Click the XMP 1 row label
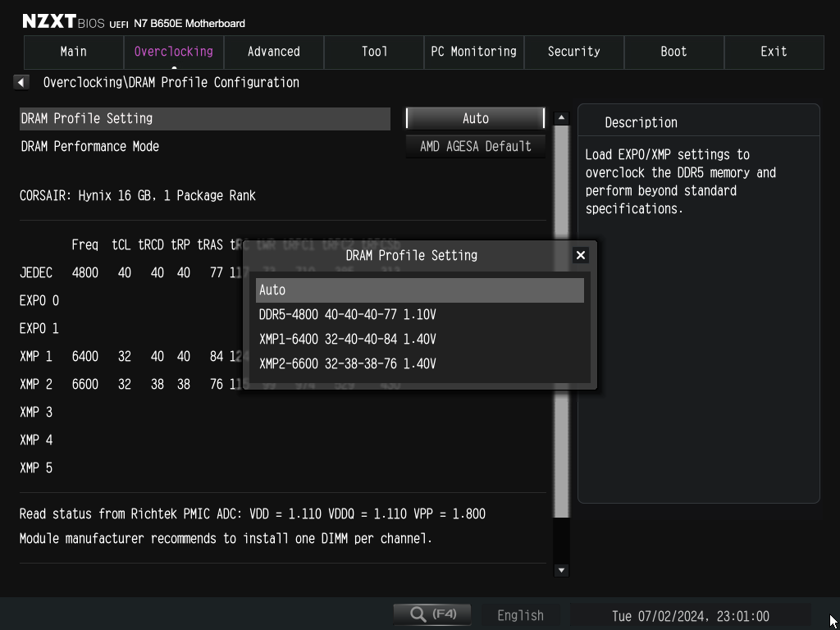Image resolution: width=840 pixels, height=630 pixels. click(36, 356)
